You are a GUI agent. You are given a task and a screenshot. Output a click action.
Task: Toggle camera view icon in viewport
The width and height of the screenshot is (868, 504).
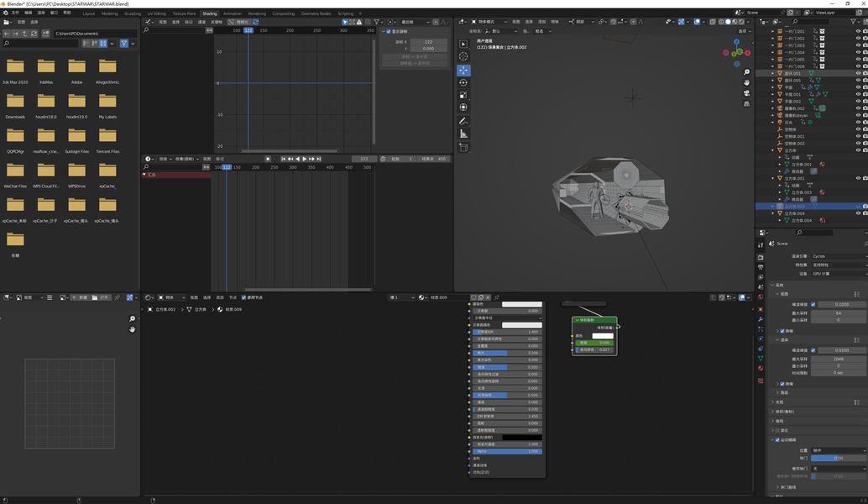click(x=746, y=93)
